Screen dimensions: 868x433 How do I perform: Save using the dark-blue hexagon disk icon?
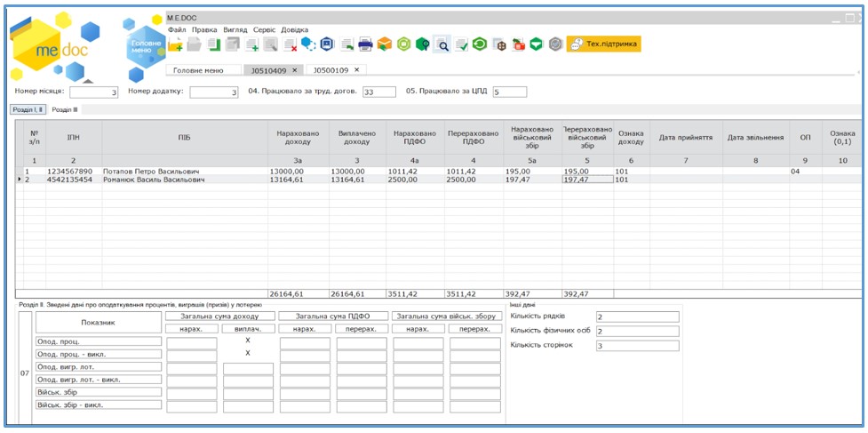(x=327, y=44)
